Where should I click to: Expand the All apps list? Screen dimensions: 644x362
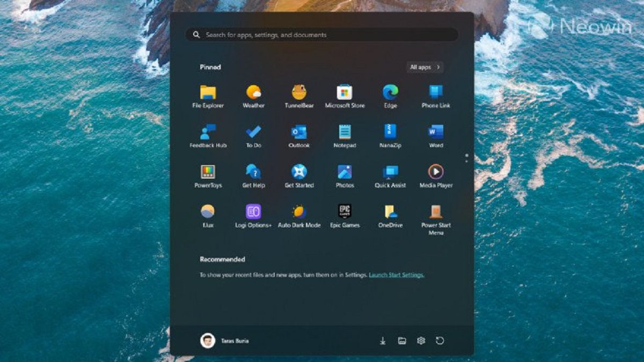point(425,67)
